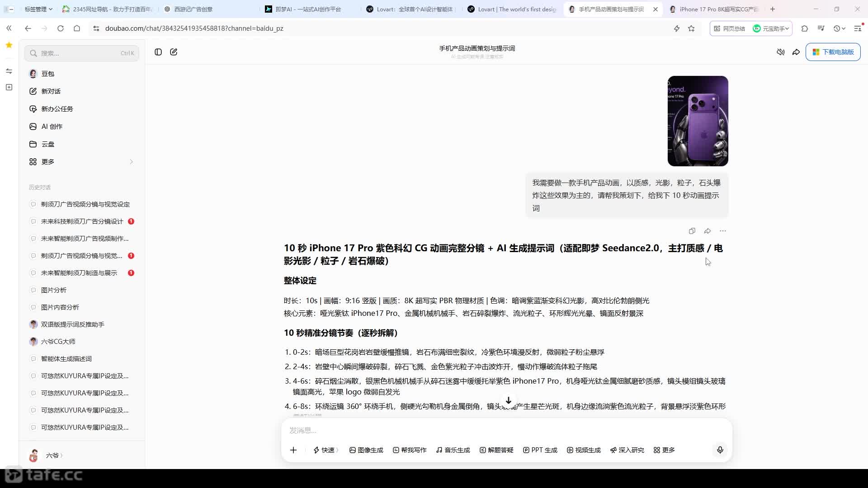Open the plus attachment menu in the composer

[293, 450]
